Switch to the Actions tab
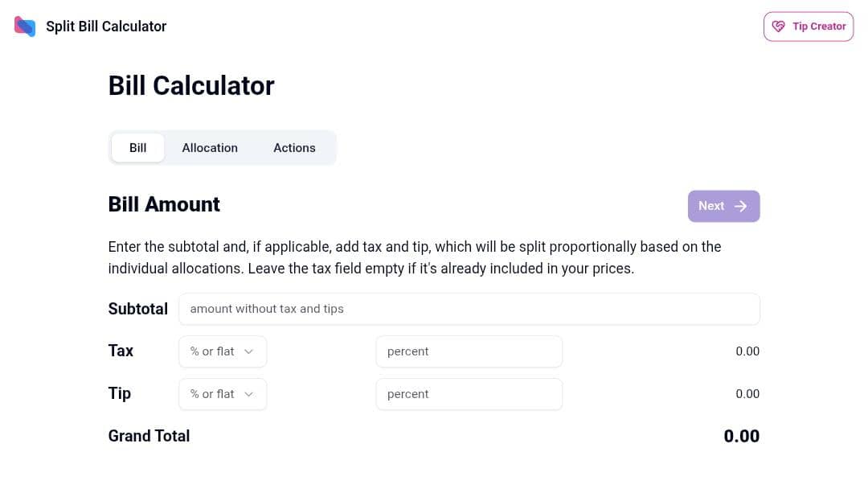The image size is (868, 497). (294, 148)
